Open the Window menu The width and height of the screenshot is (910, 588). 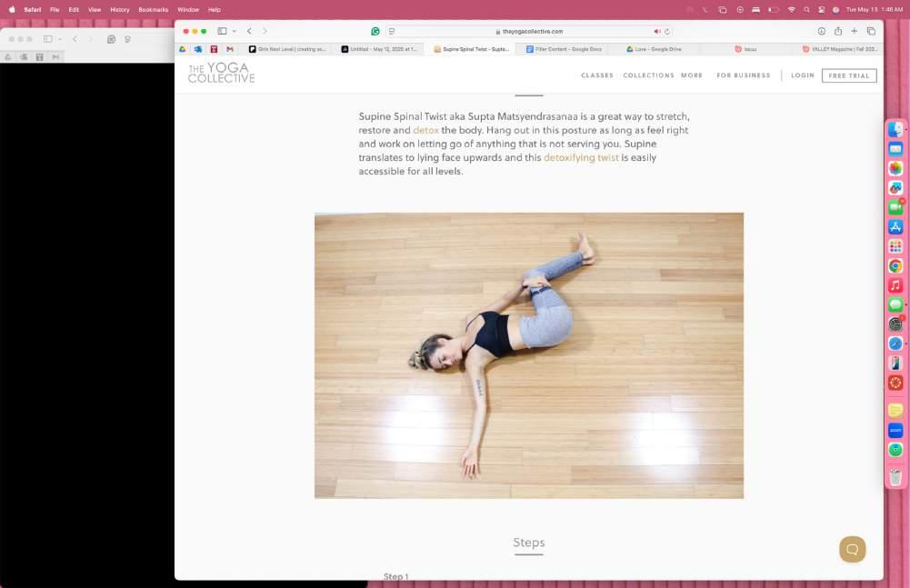(x=188, y=9)
